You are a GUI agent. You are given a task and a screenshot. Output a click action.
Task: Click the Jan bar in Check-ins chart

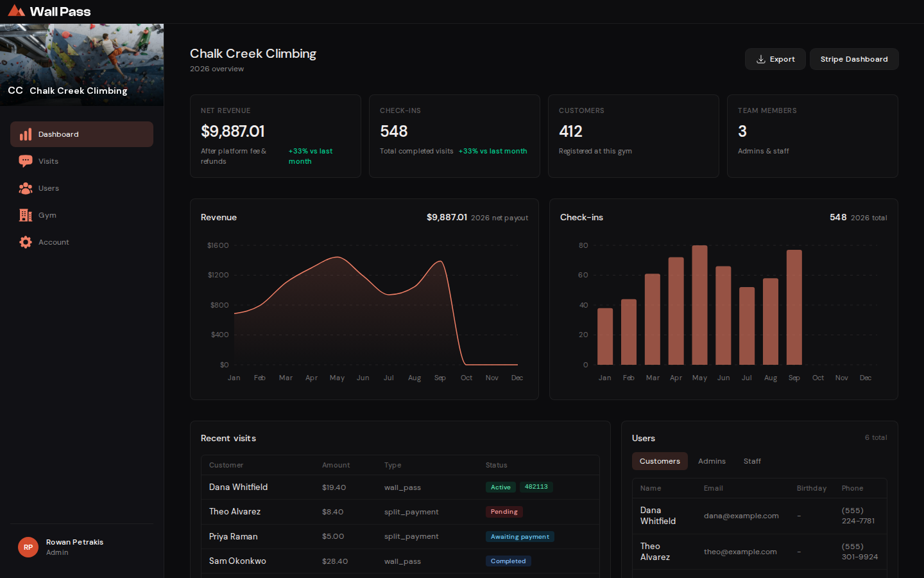(x=605, y=337)
